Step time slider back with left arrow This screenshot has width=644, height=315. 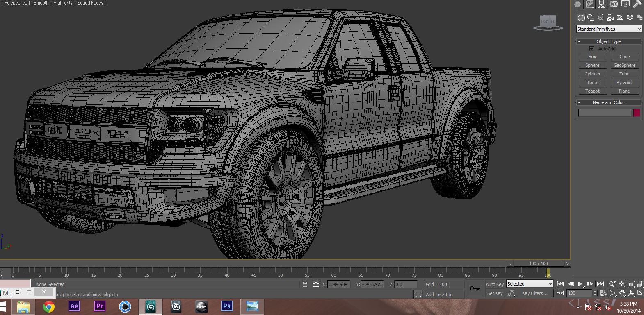pos(510,263)
